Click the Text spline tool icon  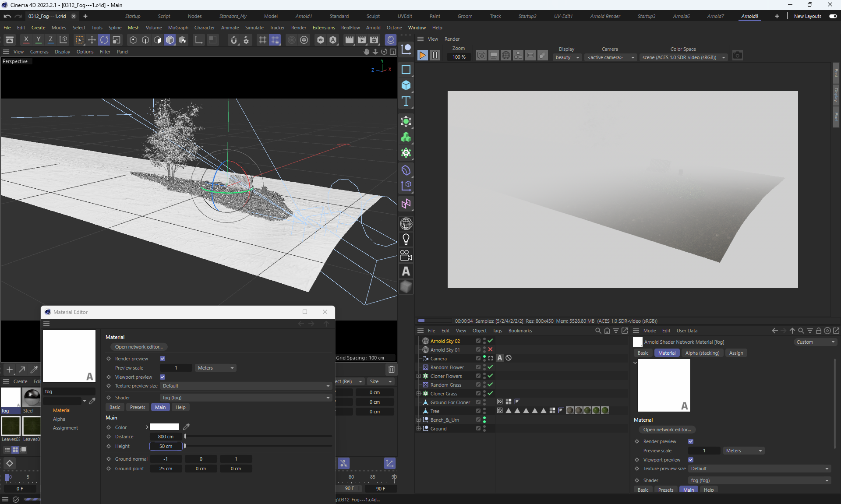(406, 102)
